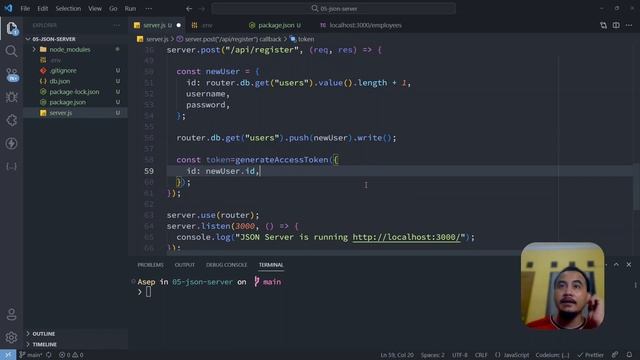
Task: Open the bracket icon in activity bar
Action: [x=11, y=166]
